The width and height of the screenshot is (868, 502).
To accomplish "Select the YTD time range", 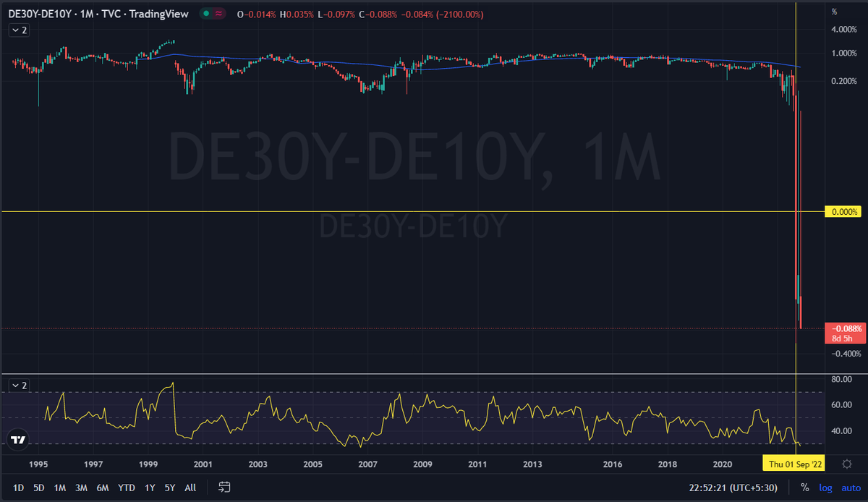I will pyautogui.click(x=127, y=488).
